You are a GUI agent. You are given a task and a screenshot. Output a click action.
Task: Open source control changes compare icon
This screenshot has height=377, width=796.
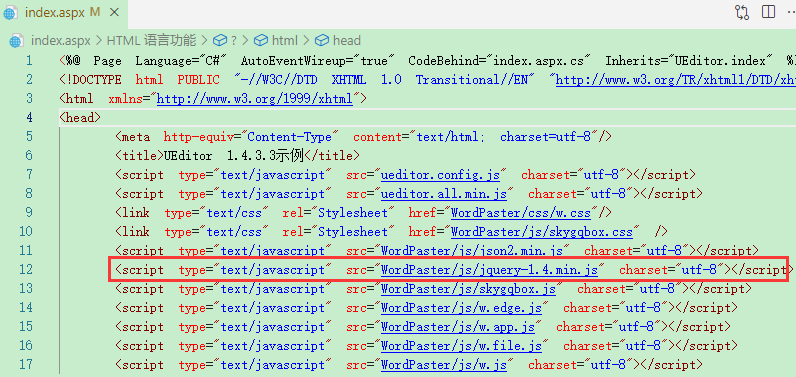[x=742, y=12]
